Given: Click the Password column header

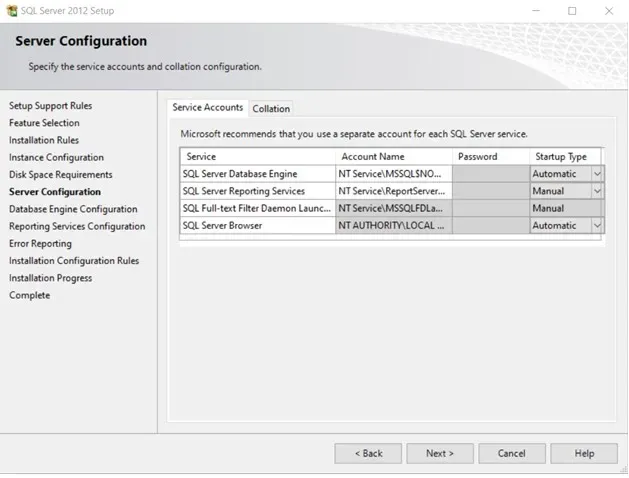Looking at the screenshot, I should coord(491,156).
